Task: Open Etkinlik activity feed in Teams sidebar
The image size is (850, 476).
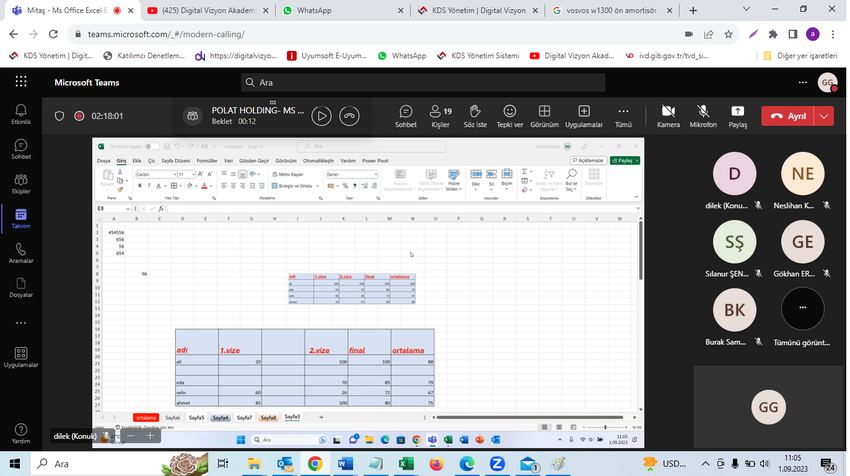Action: click(21, 114)
